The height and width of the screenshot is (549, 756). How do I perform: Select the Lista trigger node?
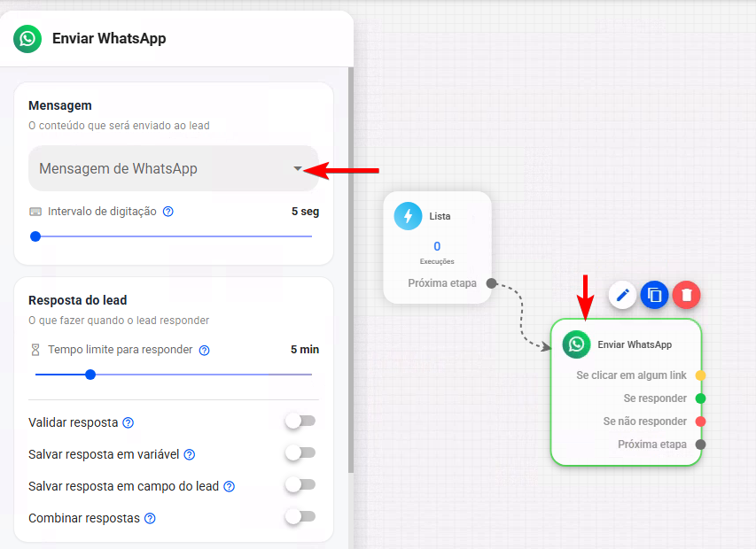pos(437,248)
